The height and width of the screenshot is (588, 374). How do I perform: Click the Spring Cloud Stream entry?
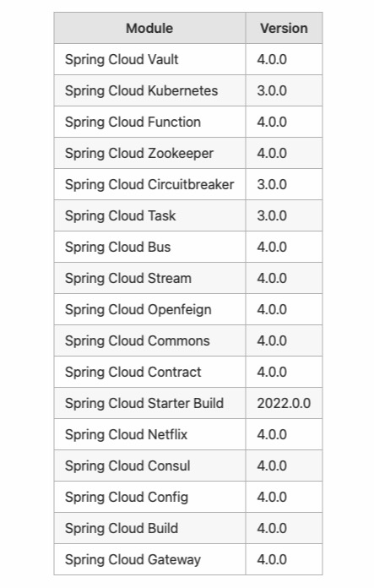point(150,278)
